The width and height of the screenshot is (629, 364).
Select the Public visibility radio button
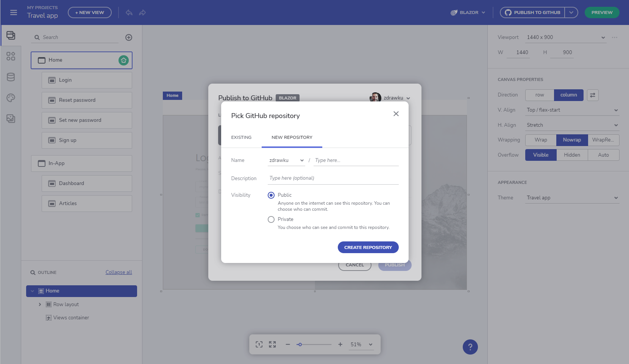click(x=271, y=195)
